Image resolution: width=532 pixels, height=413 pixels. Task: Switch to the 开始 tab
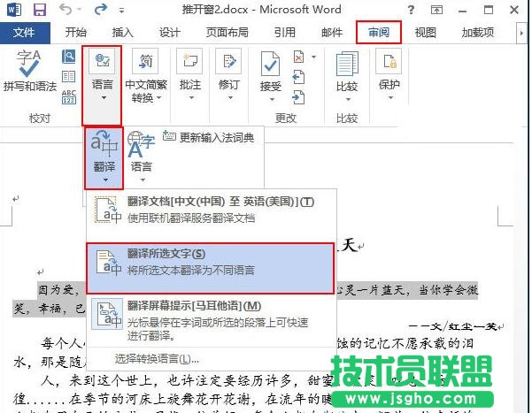tap(75, 33)
